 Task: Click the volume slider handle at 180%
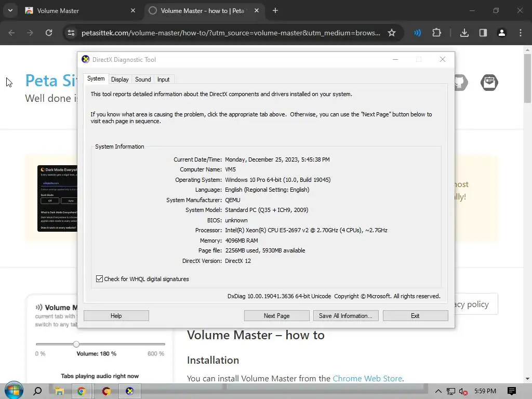pyautogui.click(x=76, y=344)
